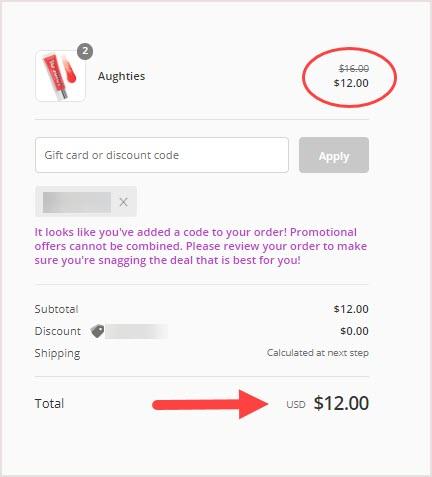Click the Apply discount button
432x477 pixels.
[334, 155]
